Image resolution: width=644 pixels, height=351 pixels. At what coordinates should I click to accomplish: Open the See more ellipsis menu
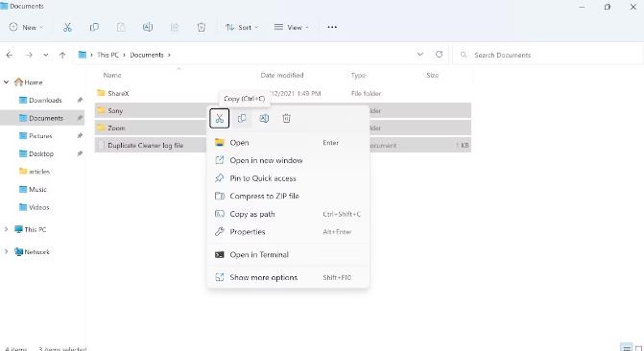(x=332, y=27)
